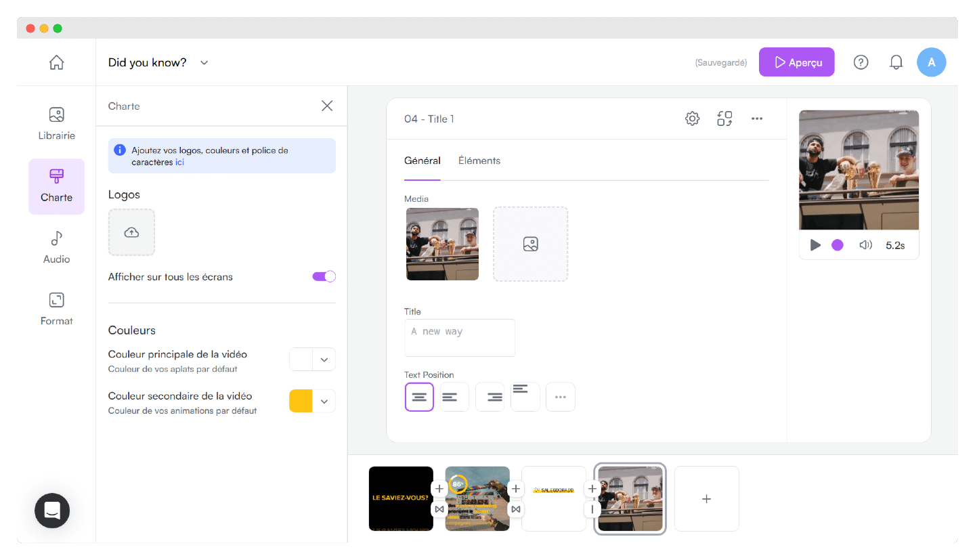Open scene settings gear icon
The height and width of the screenshot is (560, 975).
coord(692,119)
